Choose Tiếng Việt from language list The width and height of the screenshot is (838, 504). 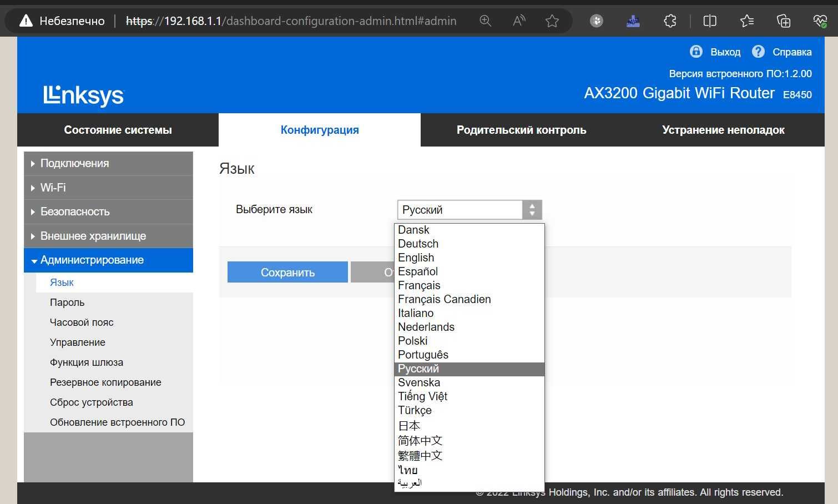pos(470,396)
